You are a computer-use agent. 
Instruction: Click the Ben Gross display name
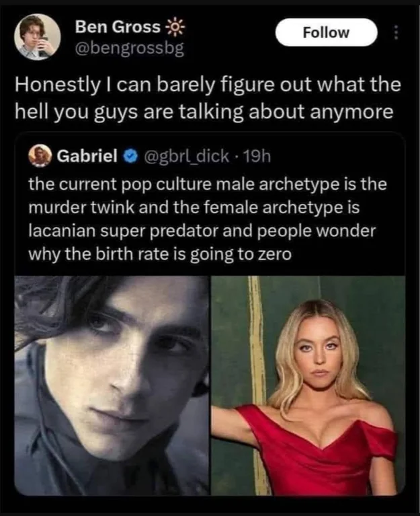tap(118, 27)
